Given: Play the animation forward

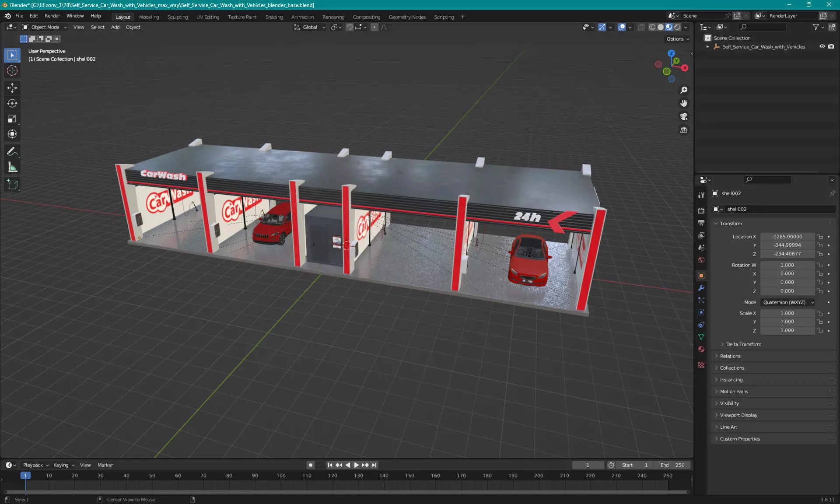Looking at the screenshot, I should 356,465.
